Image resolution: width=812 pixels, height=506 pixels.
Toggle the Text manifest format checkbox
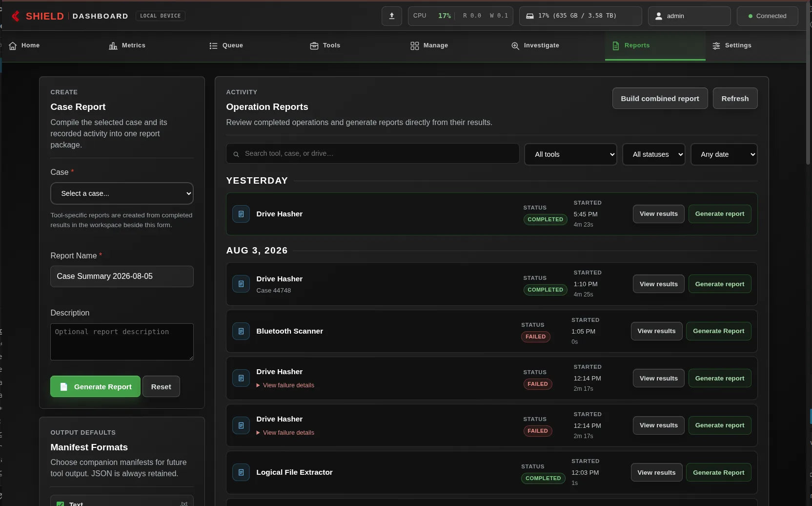tap(61, 504)
